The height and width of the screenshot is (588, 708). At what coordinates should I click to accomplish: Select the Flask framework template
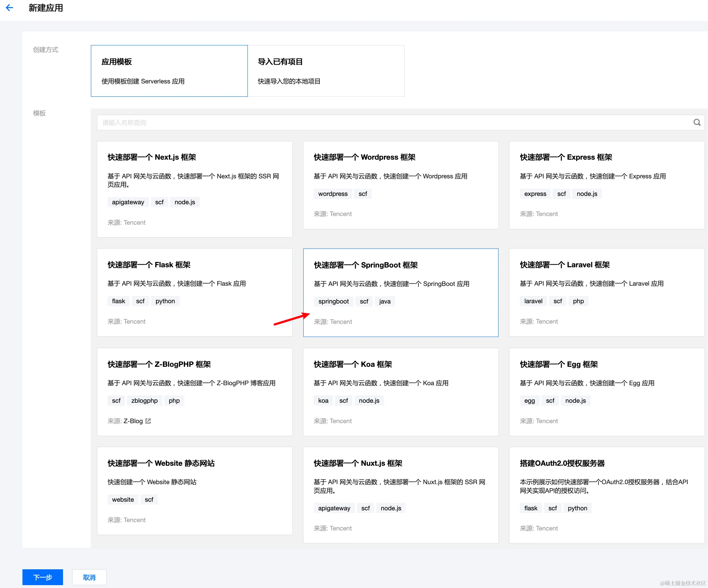point(195,292)
